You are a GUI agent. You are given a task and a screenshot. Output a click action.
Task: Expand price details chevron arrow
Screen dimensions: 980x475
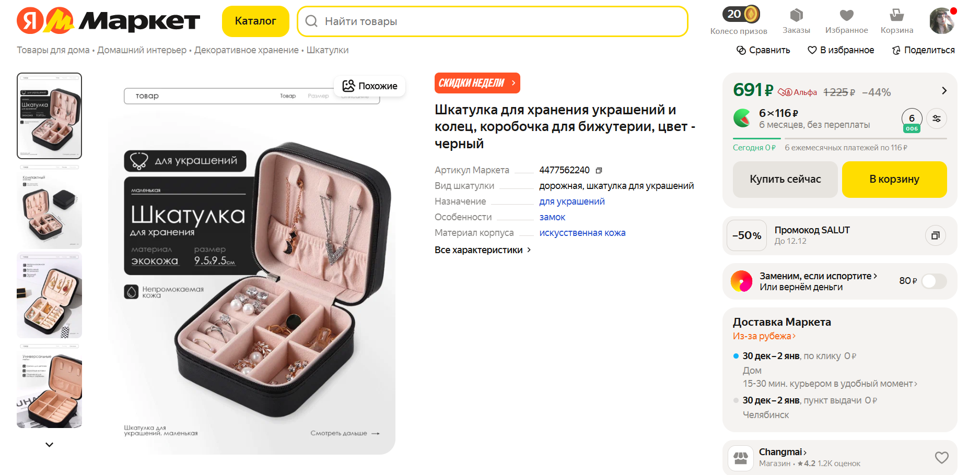pyautogui.click(x=944, y=91)
